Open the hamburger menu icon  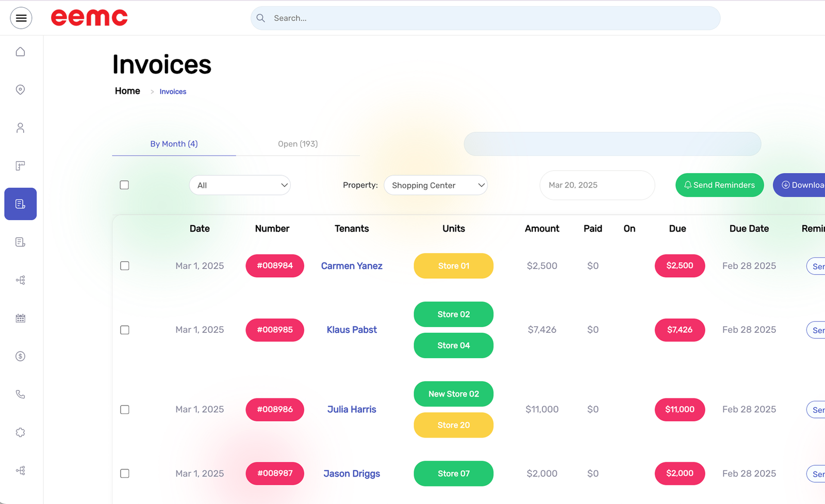tap(21, 18)
